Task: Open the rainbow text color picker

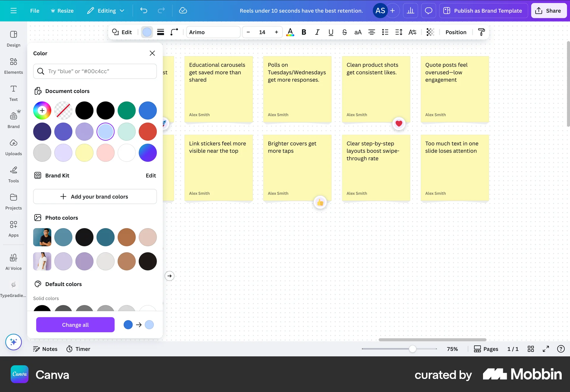Action: pos(290,32)
